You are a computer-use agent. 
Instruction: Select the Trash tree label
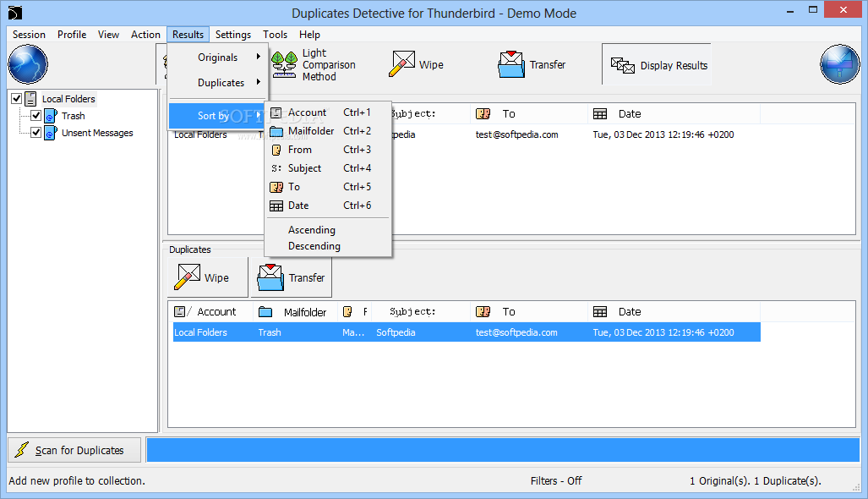coord(73,116)
